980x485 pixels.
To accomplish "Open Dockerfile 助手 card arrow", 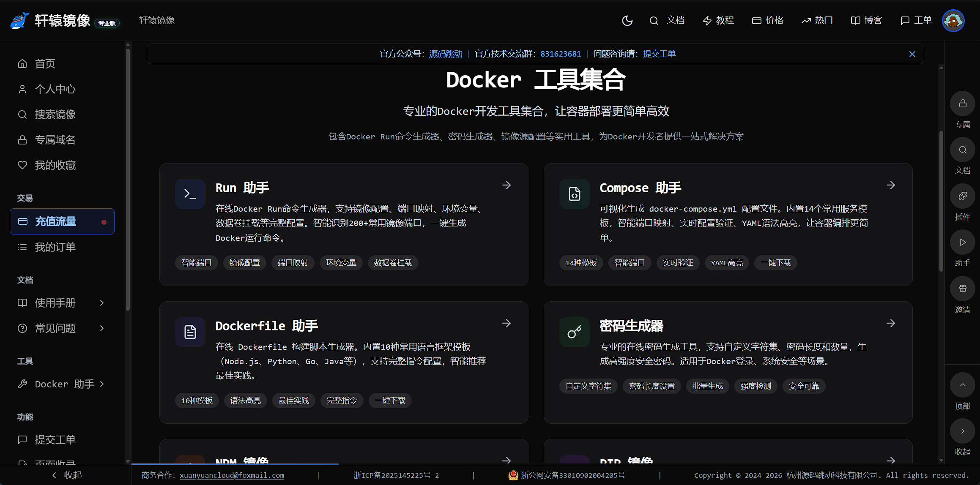I will coord(506,323).
